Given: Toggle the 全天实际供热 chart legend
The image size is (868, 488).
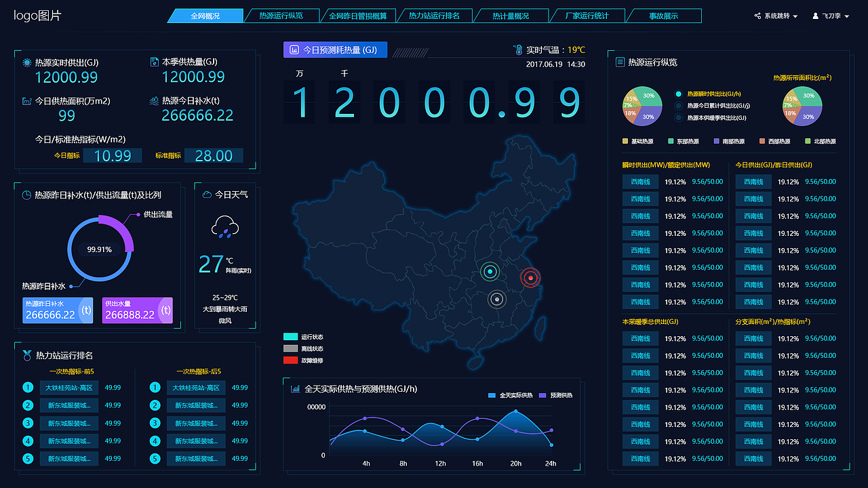Looking at the screenshot, I should pos(510,395).
